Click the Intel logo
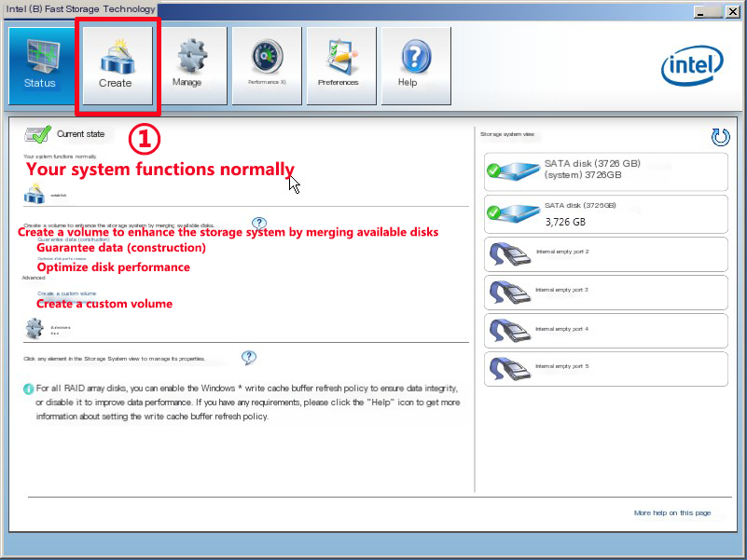Screen dimensions: 747x560 (694, 63)
